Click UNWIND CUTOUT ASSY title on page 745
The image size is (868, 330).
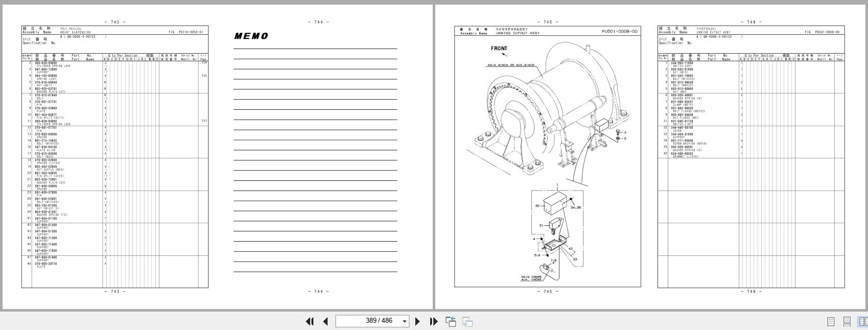517,33
